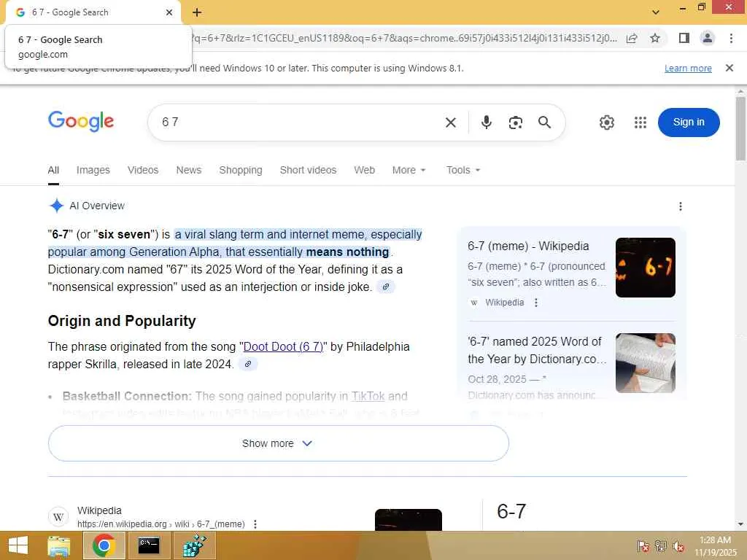
Task: Show calendar from taskbar clock
Action: [715, 546]
